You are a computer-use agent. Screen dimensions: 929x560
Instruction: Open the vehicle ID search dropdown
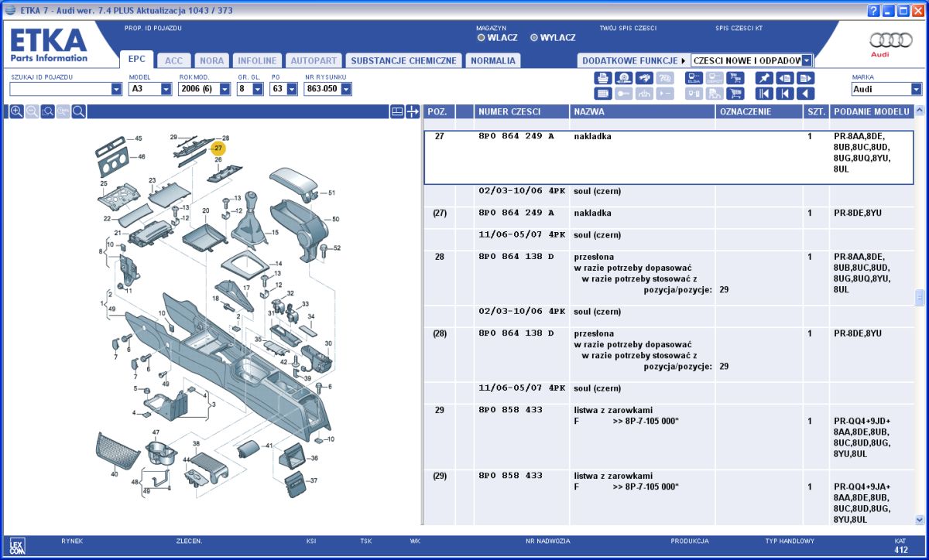coord(117,89)
